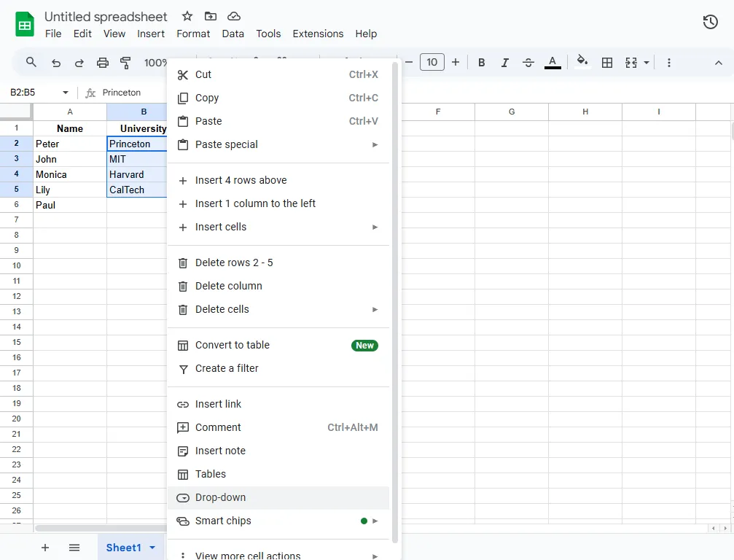Select Insert note
734x560 pixels.
tap(278, 451)
